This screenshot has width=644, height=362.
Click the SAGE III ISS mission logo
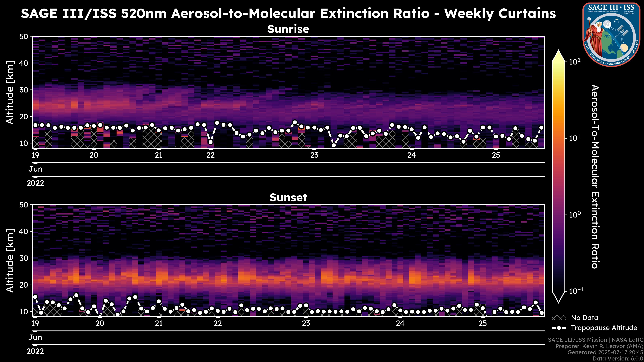point(611,35)
